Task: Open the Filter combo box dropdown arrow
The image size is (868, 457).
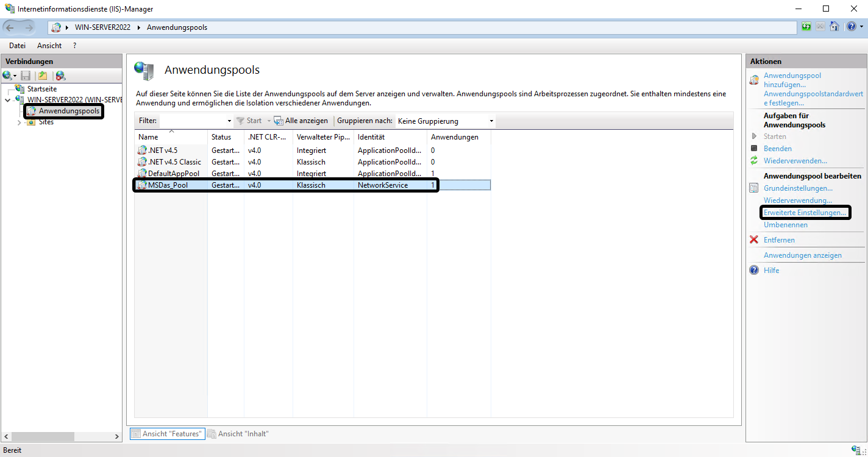Action: point(229,121)
